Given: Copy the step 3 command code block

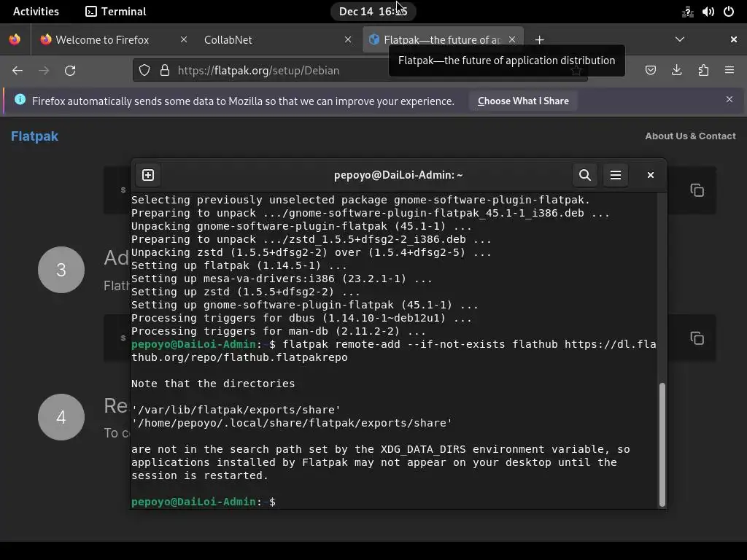Looking at the screenshot, I should (697, 338).
